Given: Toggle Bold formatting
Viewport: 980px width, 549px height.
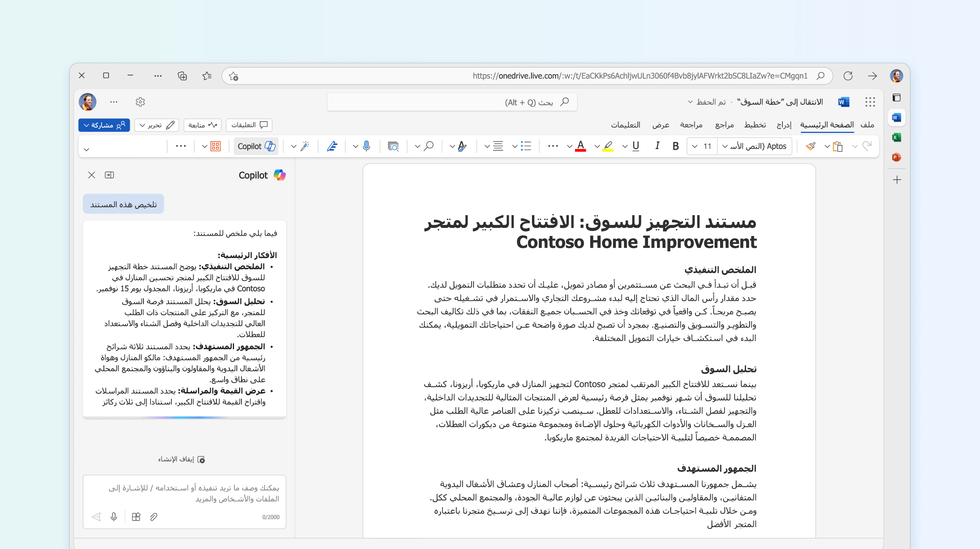Looking at the screenshot, I should pyautogui.click(x=676, y=146).
